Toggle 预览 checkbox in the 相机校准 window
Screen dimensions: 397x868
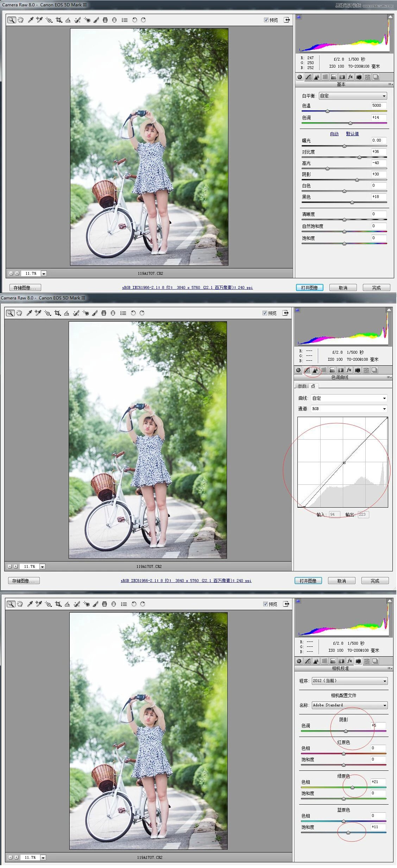coord(265,604)
